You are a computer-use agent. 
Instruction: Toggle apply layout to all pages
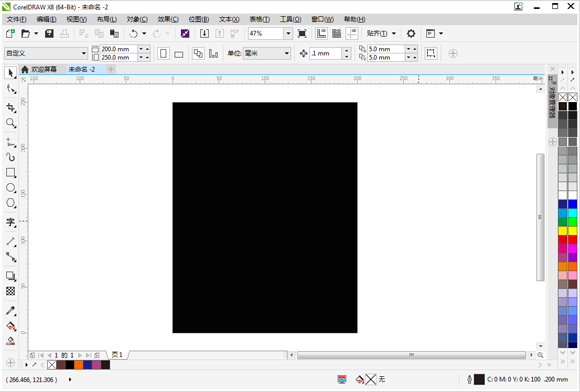coord(198,54)
